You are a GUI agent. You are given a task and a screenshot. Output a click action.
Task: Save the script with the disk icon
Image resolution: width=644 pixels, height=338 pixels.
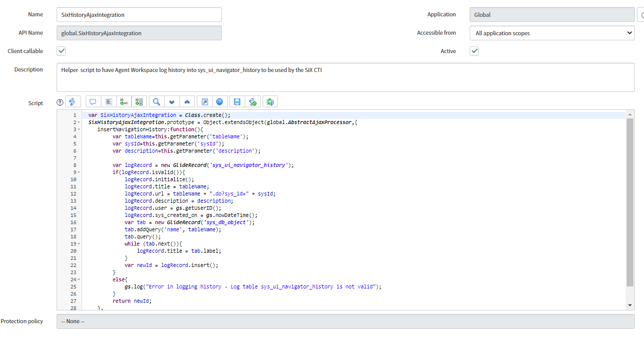pos(237,102)
